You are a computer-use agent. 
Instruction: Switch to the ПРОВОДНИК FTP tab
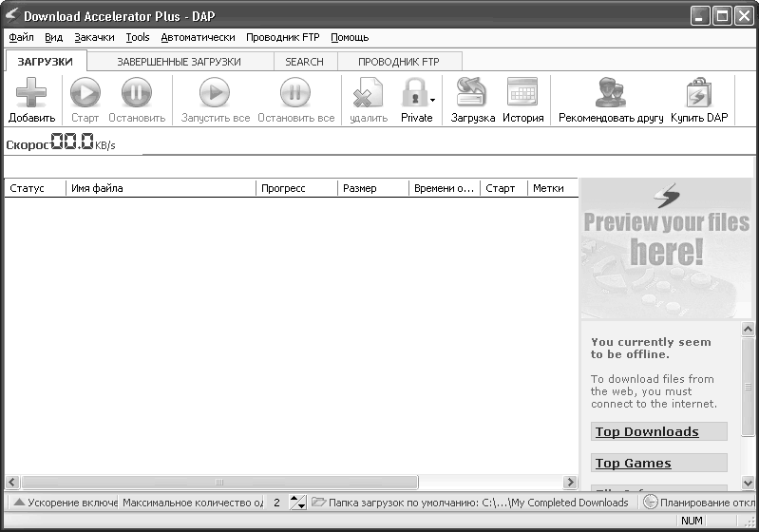(x=399, y=62)
